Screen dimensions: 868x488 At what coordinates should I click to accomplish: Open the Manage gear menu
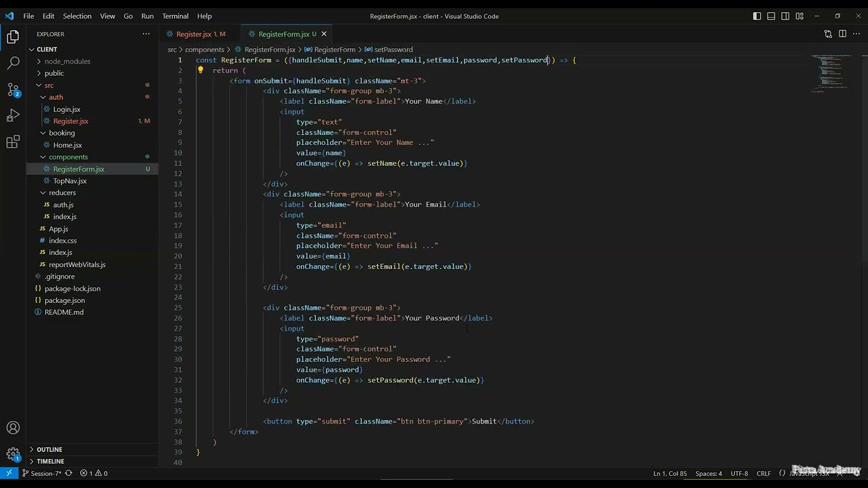click(13, 454)
